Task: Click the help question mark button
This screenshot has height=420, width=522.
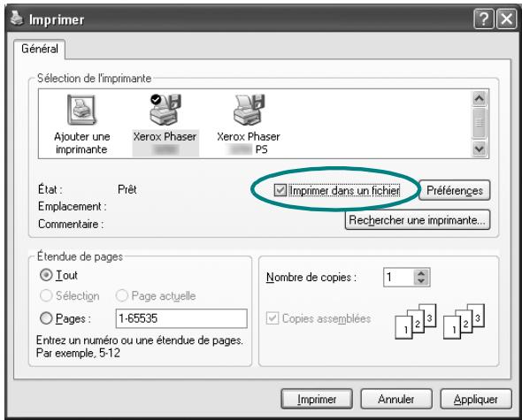Action: coord(483,19)
